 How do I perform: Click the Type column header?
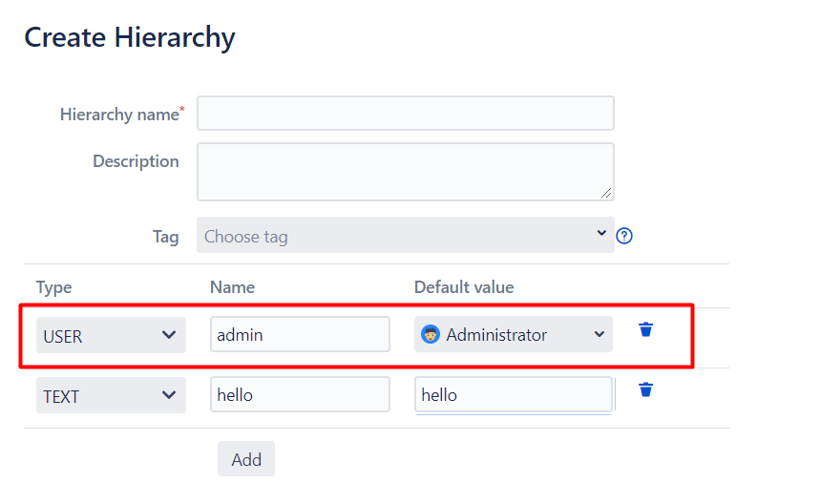click(x=54, y=287)
